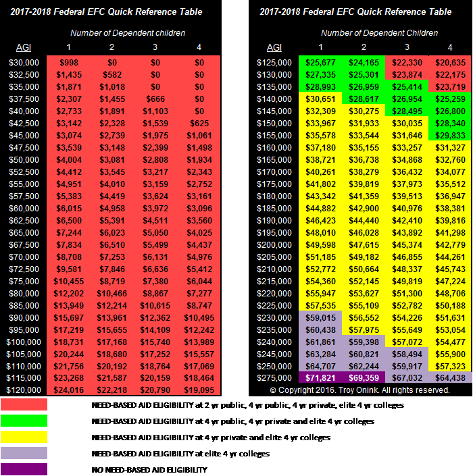The height and width of the screenshot is (476, 473).
Task: Select the $30,651 yellow cell
Action: pyautogui.click(x=320, y=99)
